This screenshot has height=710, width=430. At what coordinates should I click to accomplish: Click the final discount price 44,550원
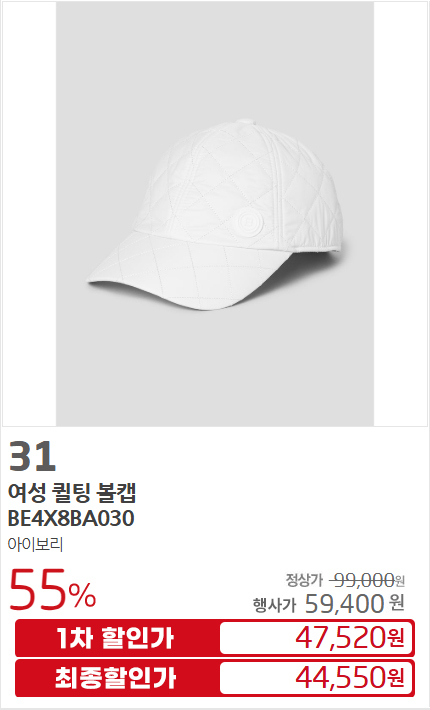pos(349,677)
